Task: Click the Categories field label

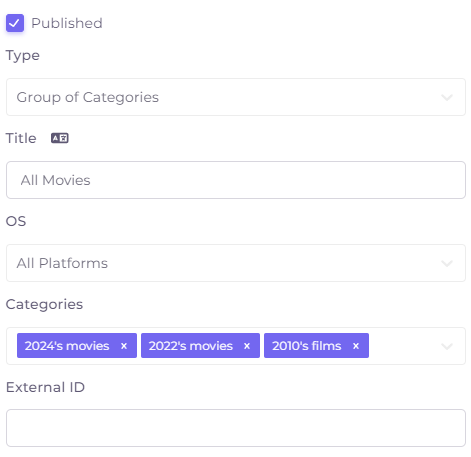Action: click(44, 304)
